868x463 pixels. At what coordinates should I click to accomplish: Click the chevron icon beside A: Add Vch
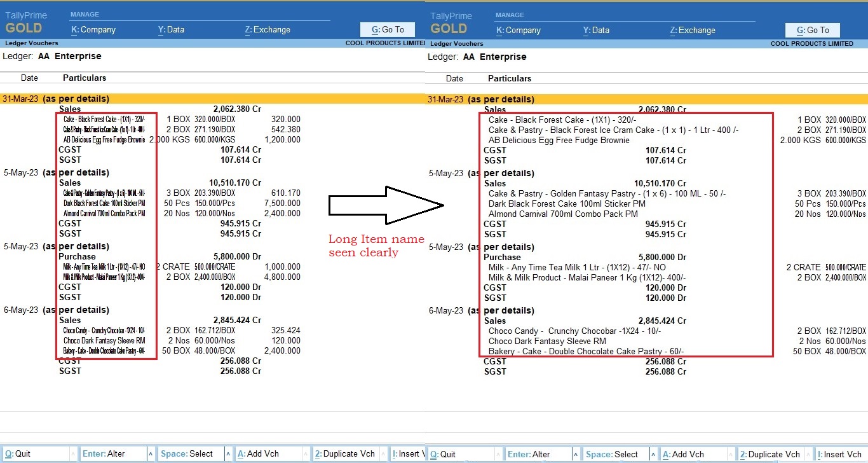pos(306,453)
